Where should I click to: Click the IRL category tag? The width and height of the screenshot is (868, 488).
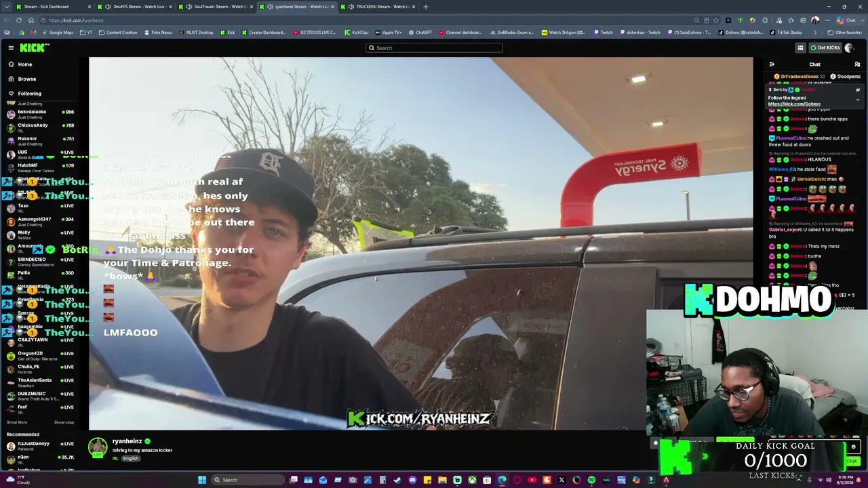(116, 459)
